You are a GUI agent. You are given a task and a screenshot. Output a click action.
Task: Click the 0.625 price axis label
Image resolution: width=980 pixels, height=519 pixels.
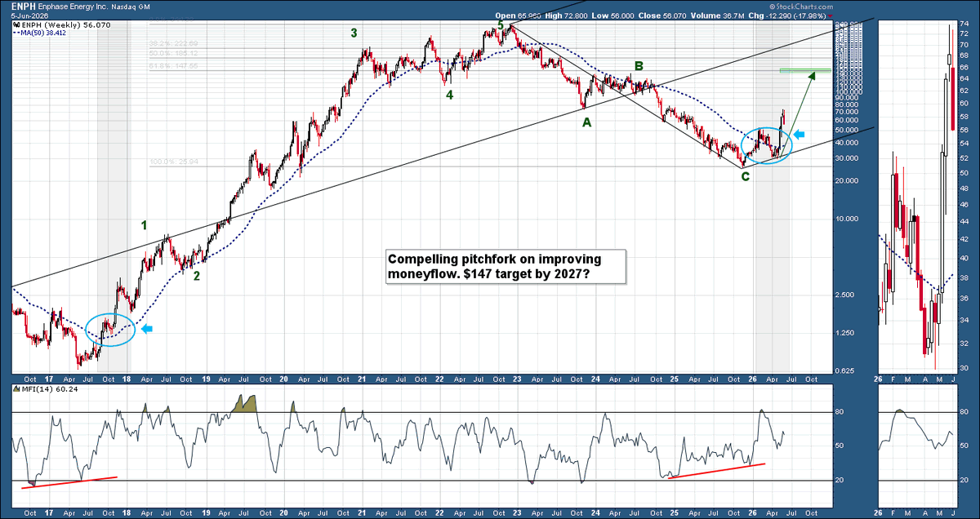(845, 370)
